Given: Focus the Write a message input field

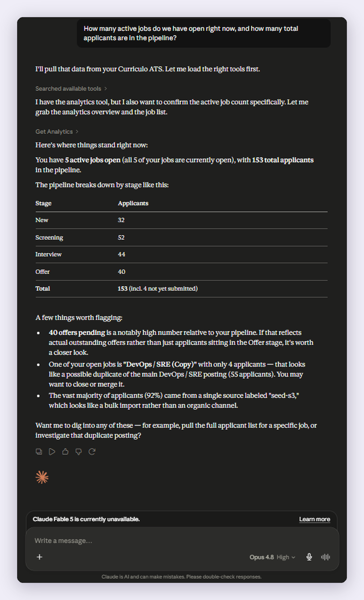Looking at the screenshot, I should [182, 541].
